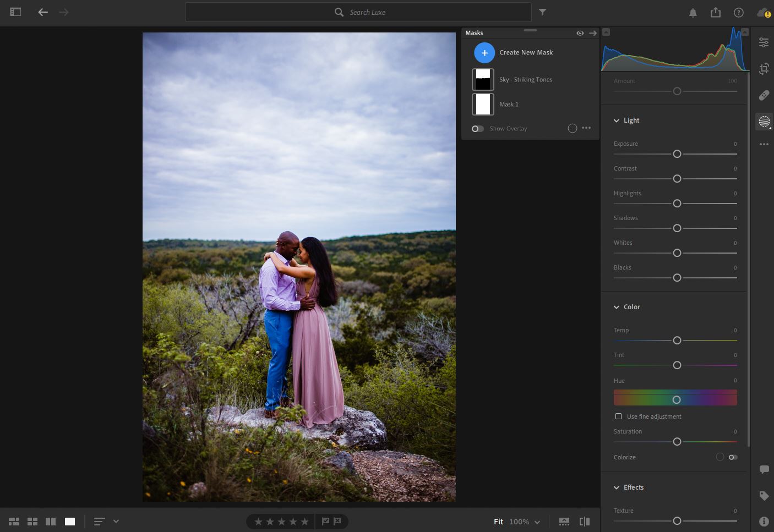This screenshot has height=532, width=774.
Task: Toggle the Colorize switch
Action: tap(733, 457)
